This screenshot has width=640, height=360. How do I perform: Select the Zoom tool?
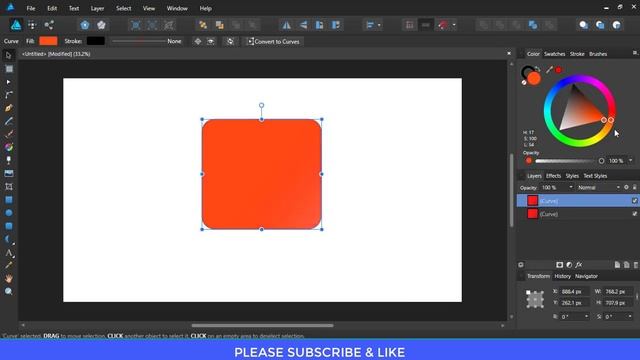(9, 291)
